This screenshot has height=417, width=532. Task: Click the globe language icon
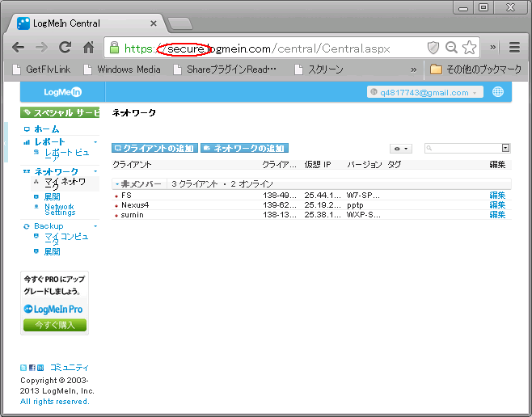tap(498, 92)
